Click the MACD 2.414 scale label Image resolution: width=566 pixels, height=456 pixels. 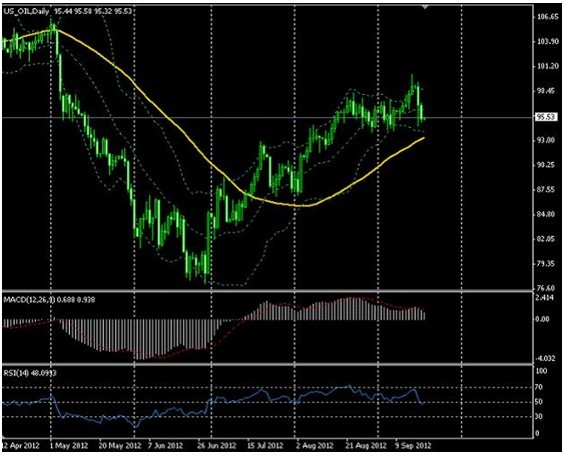click(545, 298)
